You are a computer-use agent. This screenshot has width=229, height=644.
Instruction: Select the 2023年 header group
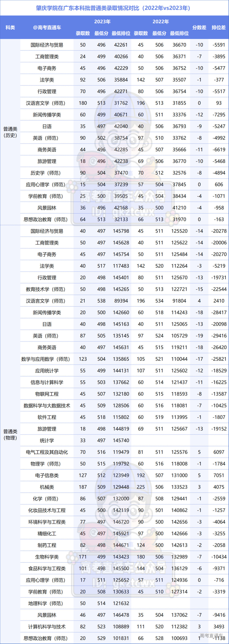(102, 21)
